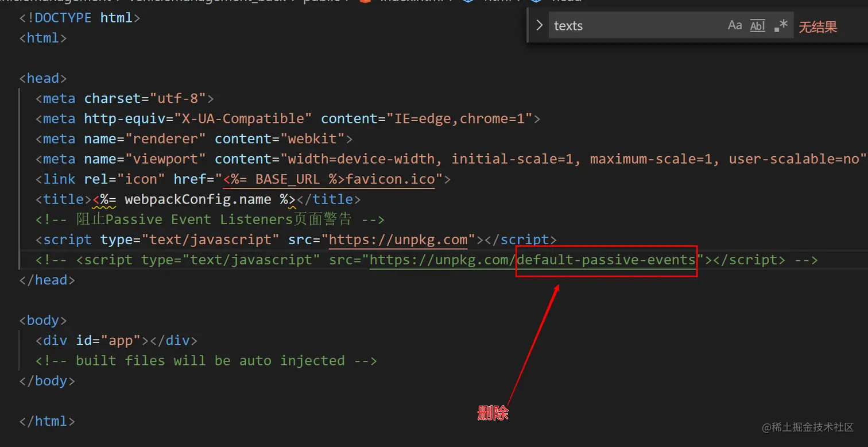Follow the BASE_URL favicon.ico href link
Viewport: 868px width, 447px height.
tap(330, 179)
